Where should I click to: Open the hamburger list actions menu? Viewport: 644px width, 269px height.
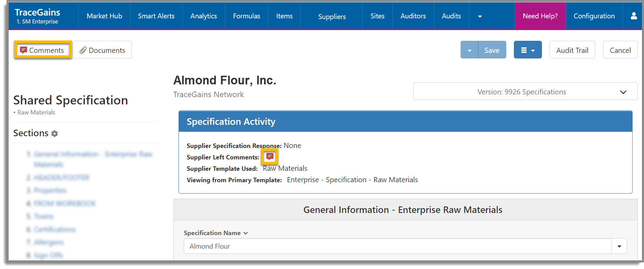click(x=528, y=50)
